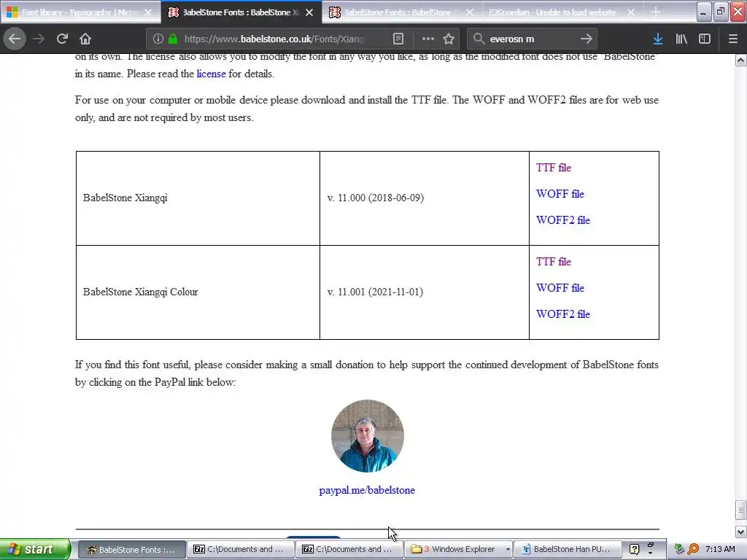Close the active BabelStone Xiangqi tab
The width and height of the screenshot is (747, 560).
pos(309,12)
